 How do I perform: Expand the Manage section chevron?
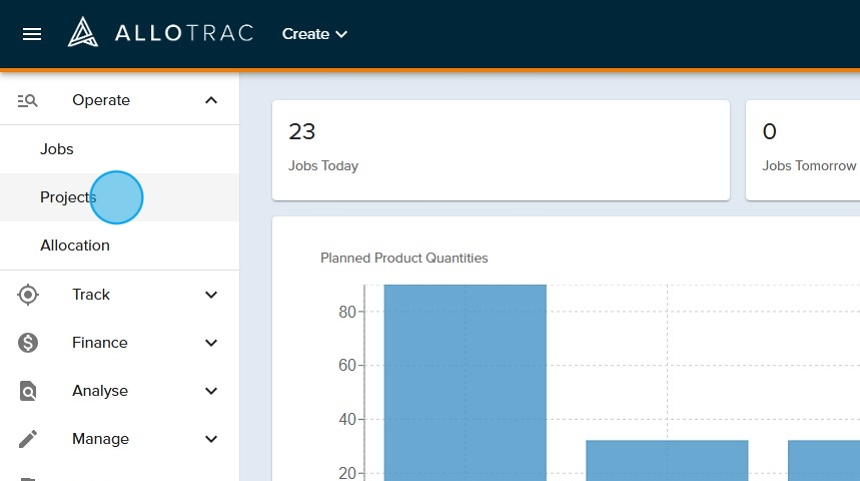211,439
